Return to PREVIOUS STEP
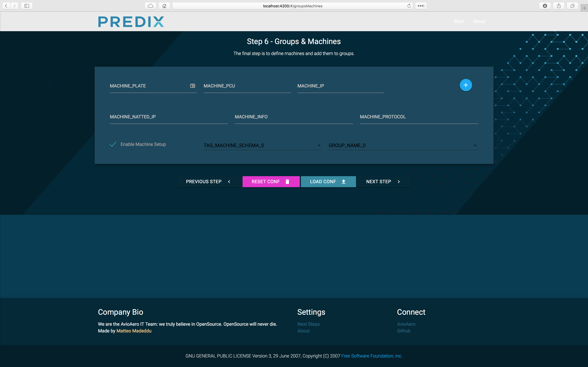Screen dimensions: 588x367 tap(208, 182)
